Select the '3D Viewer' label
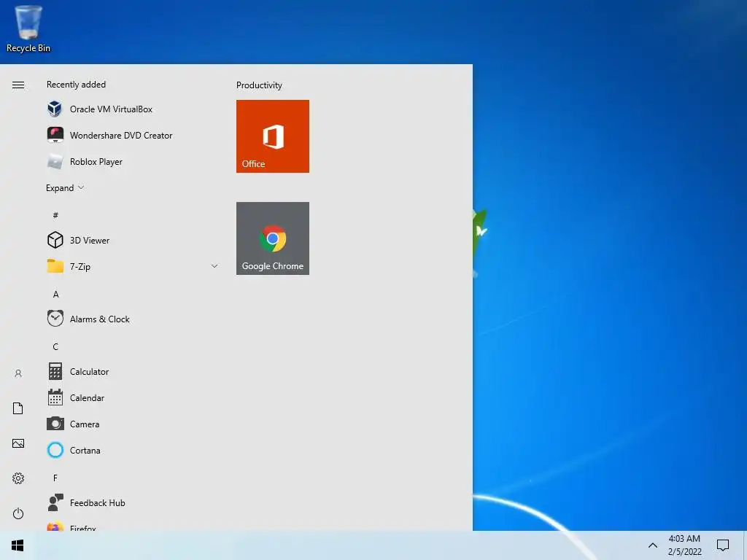The width and height of the screenshot is (747, 560). tap(90, 241)
